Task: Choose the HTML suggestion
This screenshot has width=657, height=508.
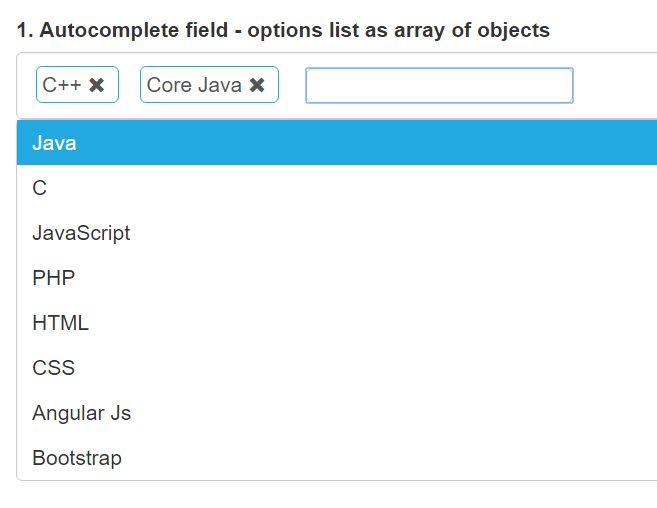Action: pyautogui.click(x=60, y=323)
